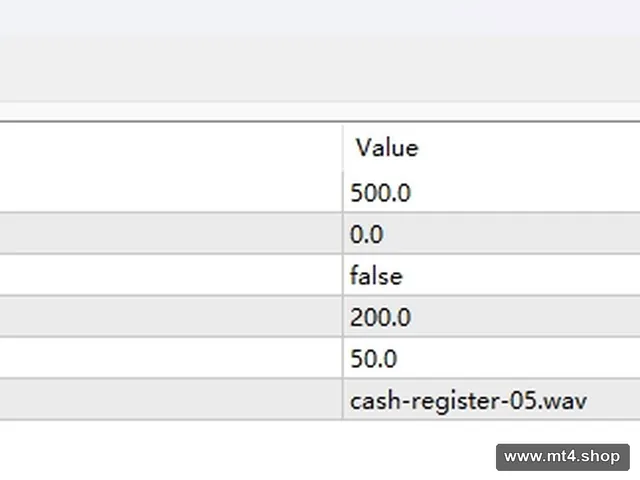Click the column divider left of Value header
Image resolution: width=640 pixels, height=480 pixels.
click(343, 147)
